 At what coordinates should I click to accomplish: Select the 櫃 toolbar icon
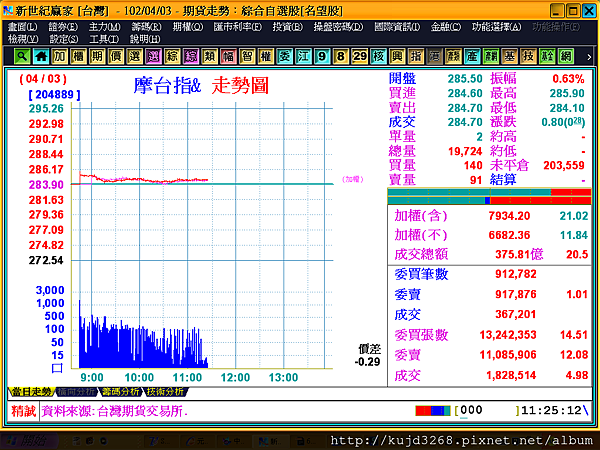tap(78, 57)
